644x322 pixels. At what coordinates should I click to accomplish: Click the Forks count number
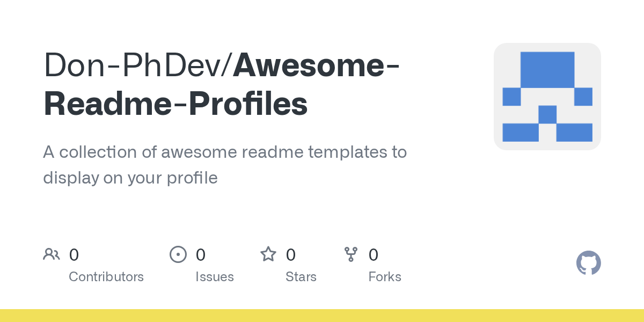click(x=374, y=254)
